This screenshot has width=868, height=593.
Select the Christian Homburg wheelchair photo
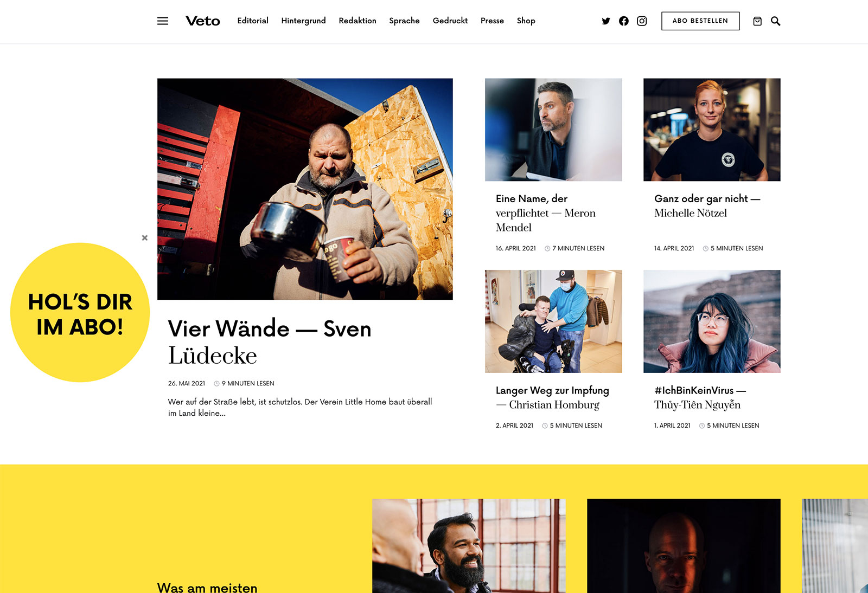(x=553, y=321)
